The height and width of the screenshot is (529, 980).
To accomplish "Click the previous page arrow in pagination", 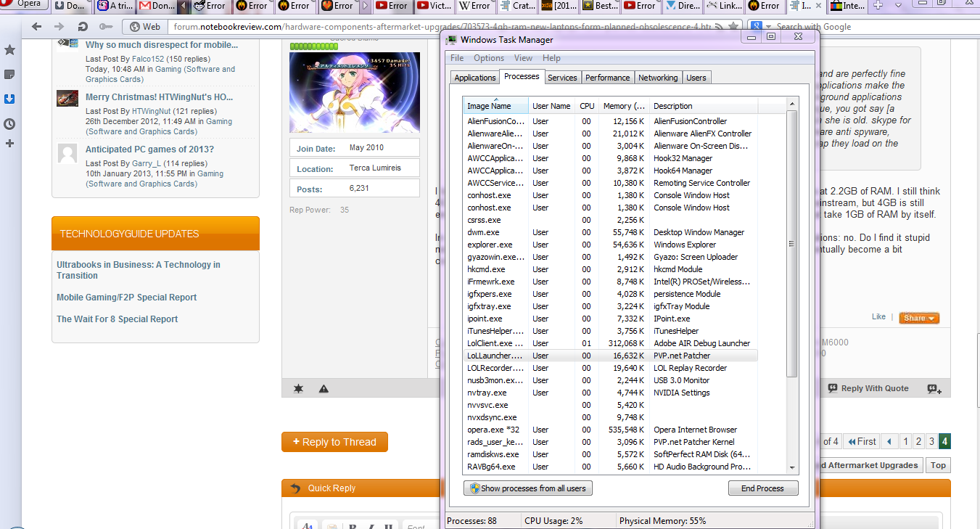I will (889, 441).
